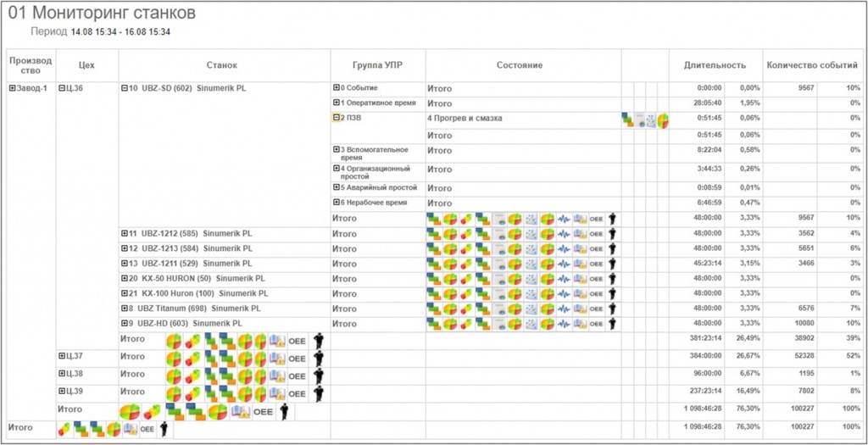Expand machine 11 UBZ-1212 (585)
The height and width of the screenshot is (445, 868).
(x=125, y=233)
